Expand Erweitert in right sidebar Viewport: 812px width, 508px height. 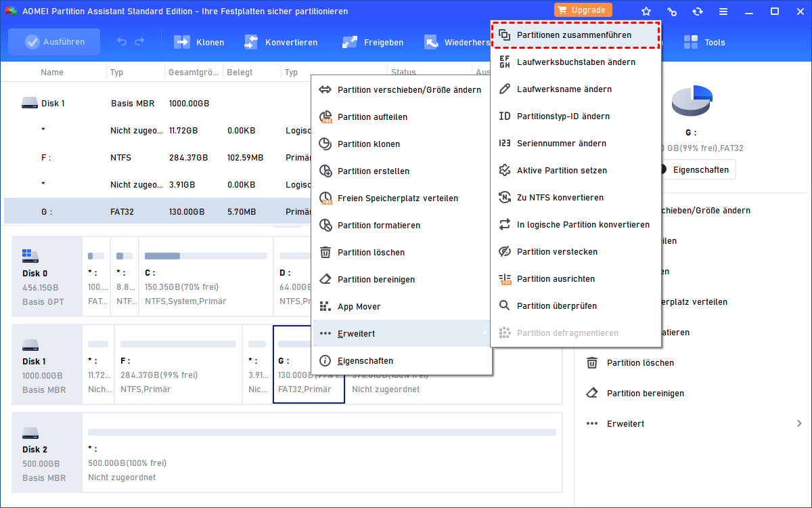point(694,423)
